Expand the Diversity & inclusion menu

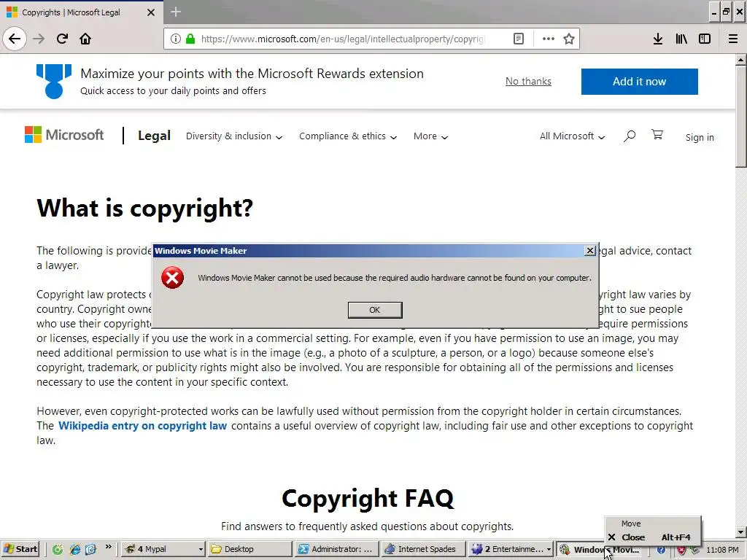pyautogui.click(x=234, y=136)
